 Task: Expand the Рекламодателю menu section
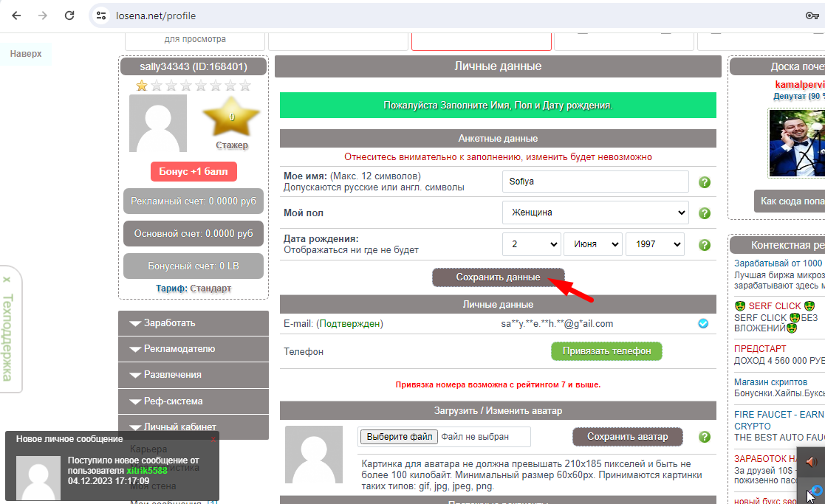click(x=194, y=349)
